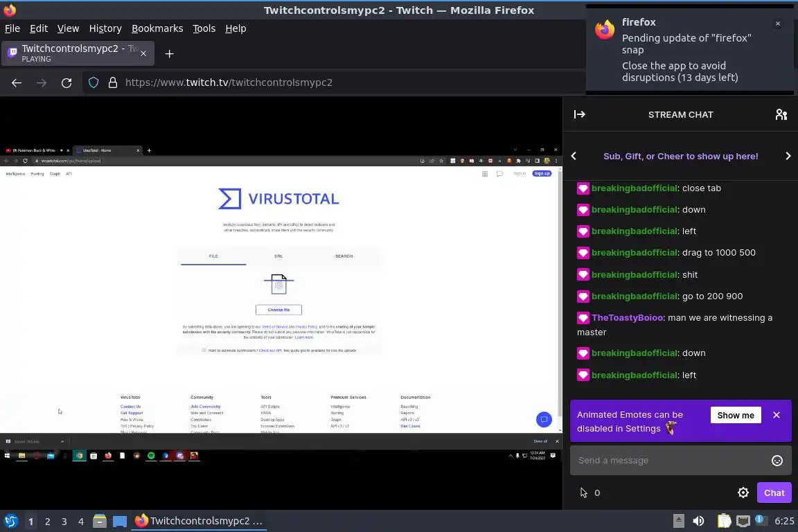
Task: Close the Twitchcontrolsmypc2 tab
Action: coord(143,53)
